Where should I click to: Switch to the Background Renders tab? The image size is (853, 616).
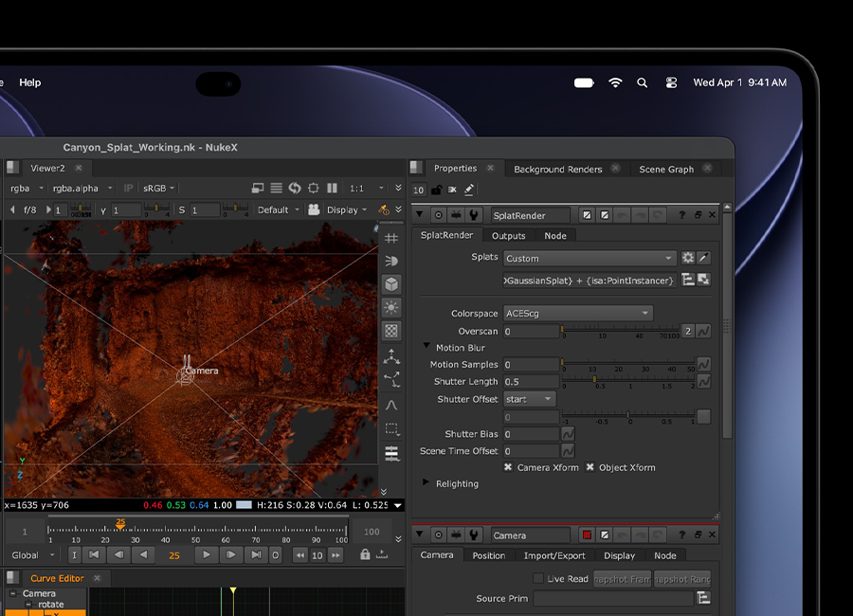pyautogui.click(x=558, y=170)
